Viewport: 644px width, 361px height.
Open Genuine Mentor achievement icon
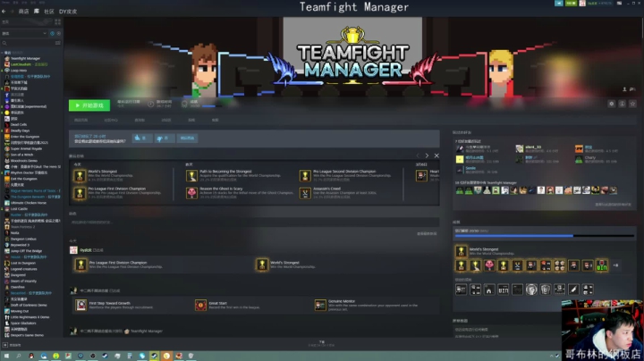[x=320, y=306]
